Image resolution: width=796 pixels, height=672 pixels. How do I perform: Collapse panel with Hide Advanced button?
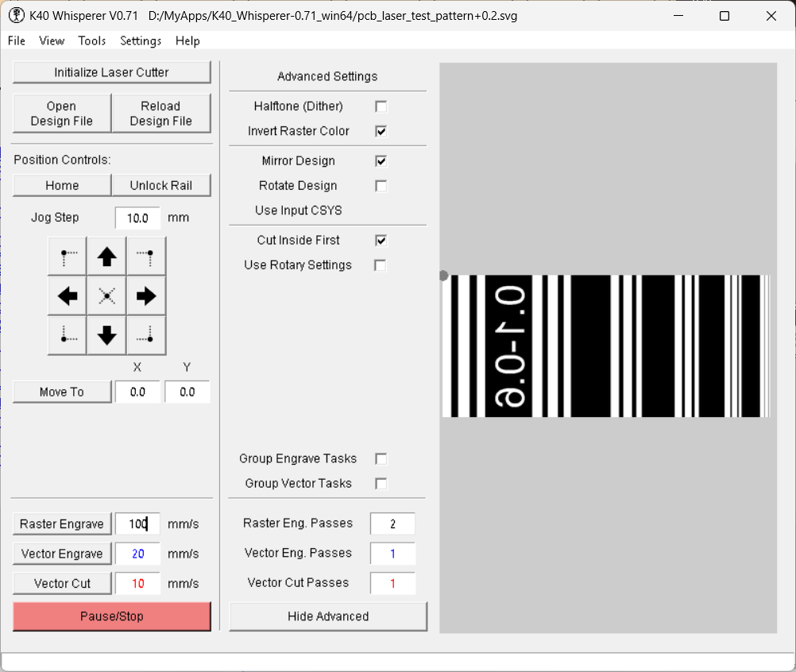click(328, 616)
